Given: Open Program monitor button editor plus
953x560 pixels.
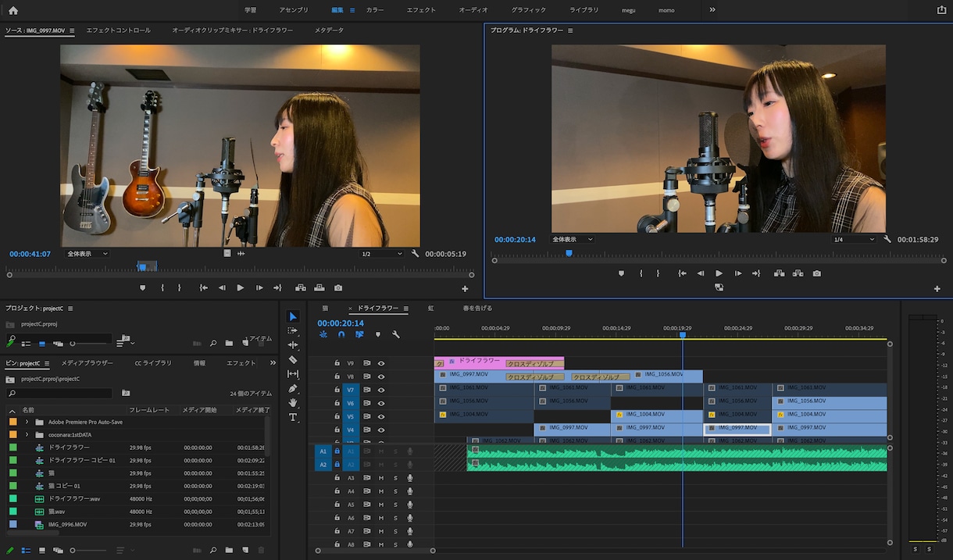Looking at the screenshot, I should (x=937, y=289).
